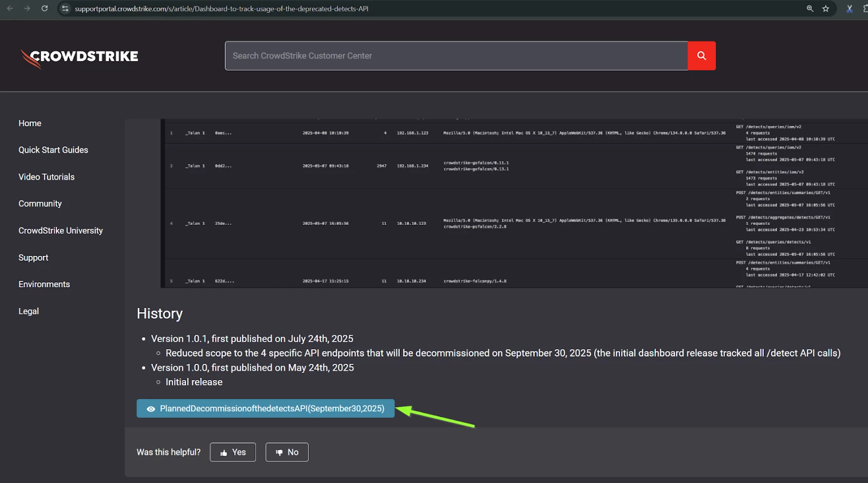Open Video Tutorials in sidebar
The height and width of the screenshot is (483, 868).
(x=47, y=177)
